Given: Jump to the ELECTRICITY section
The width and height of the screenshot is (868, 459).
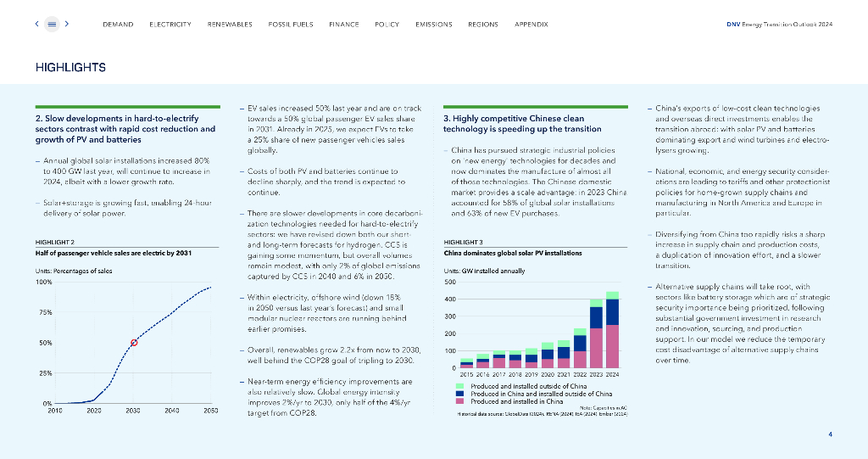Looking at the screenshot, I should (170, 25).
